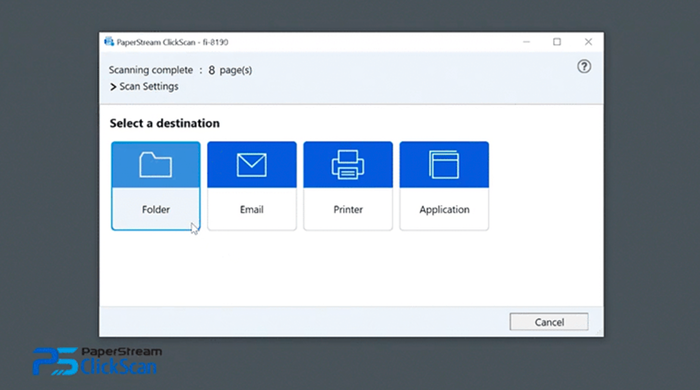Choose the Email destination tile
The height and width of the screenshot is (390, 700).
coord(252,186)
